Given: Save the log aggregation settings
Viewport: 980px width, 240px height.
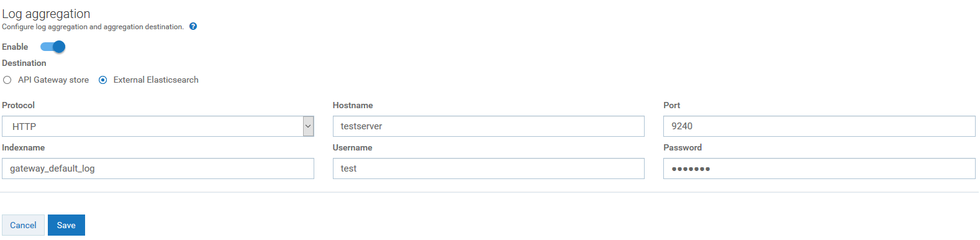Looking at the screenshot, I should (x=66, y=225).
